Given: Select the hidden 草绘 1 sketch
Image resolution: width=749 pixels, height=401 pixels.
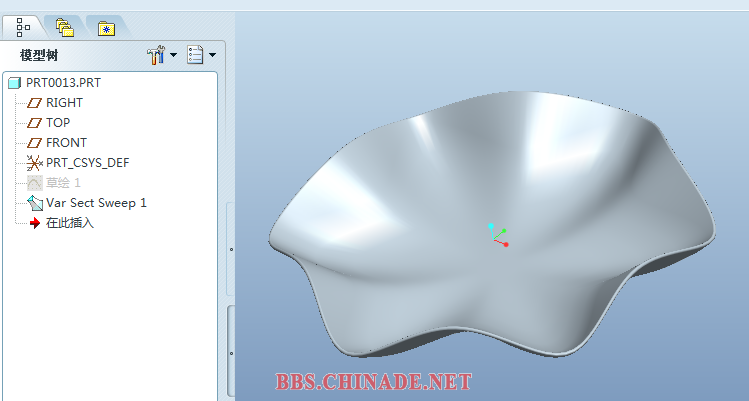Looking at the screenshot, I should point(63,183).
